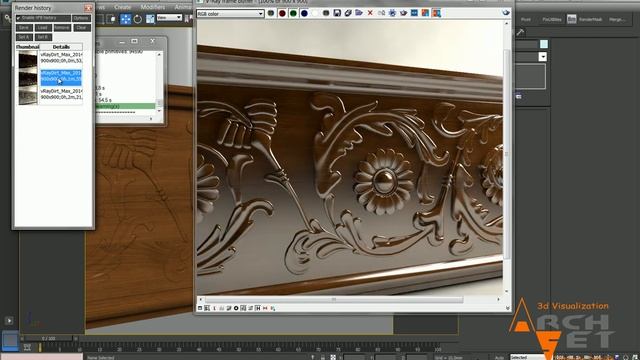
Task: Click the lock selection icon in status bar
Action: (x=322, y=357)
